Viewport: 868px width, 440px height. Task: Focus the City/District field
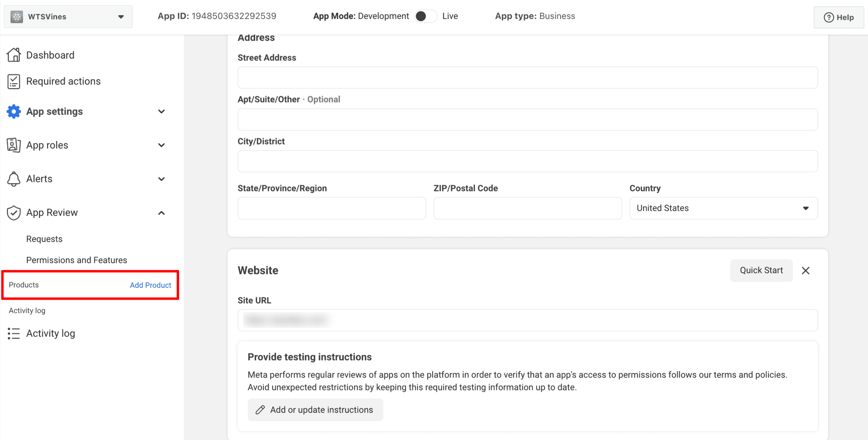click(527, 161)
